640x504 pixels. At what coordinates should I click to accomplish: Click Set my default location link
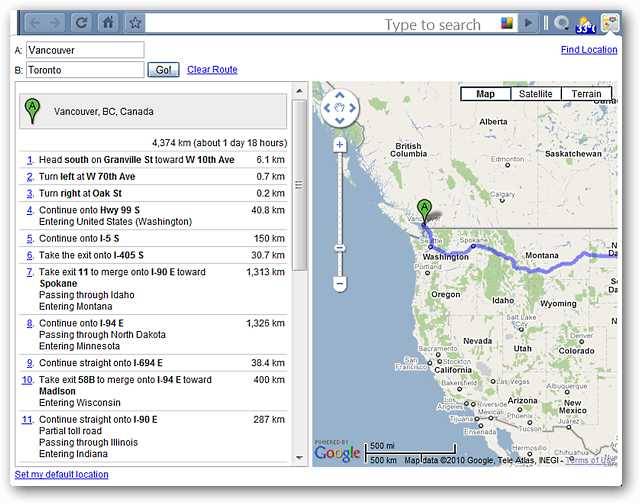62,474
